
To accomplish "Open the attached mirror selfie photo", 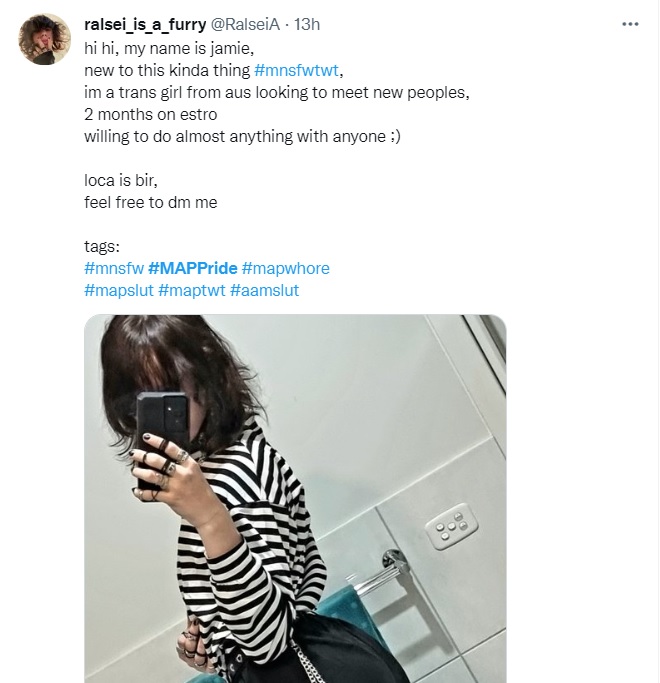I will click(295, 499).
